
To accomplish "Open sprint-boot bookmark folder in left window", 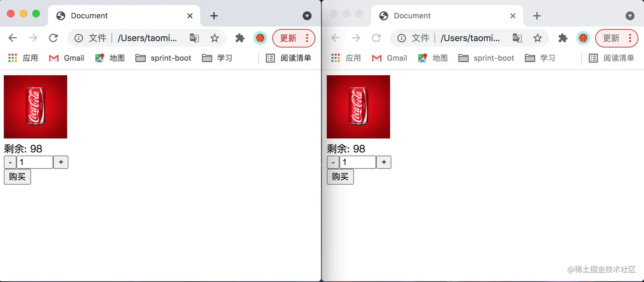I will (163, 58).
